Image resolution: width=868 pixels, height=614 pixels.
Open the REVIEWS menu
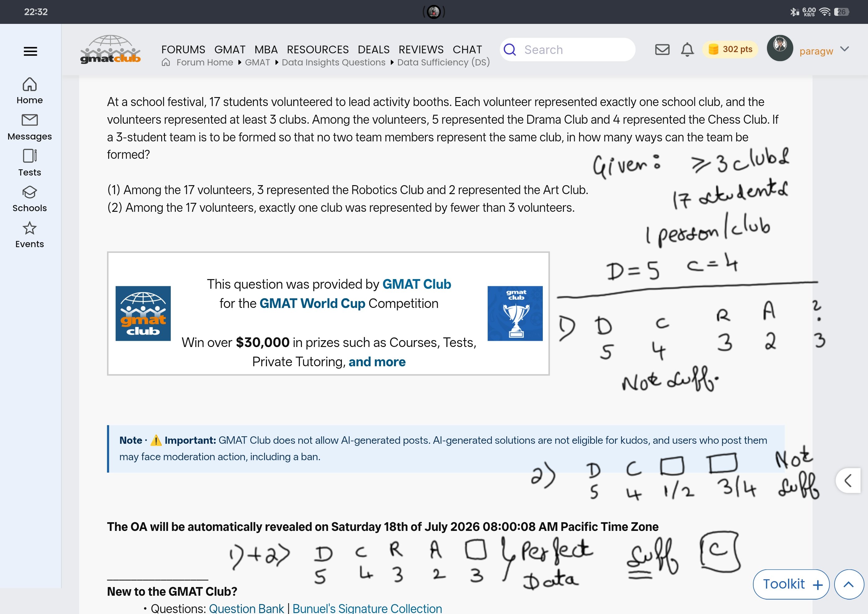[x=421, y=50]
